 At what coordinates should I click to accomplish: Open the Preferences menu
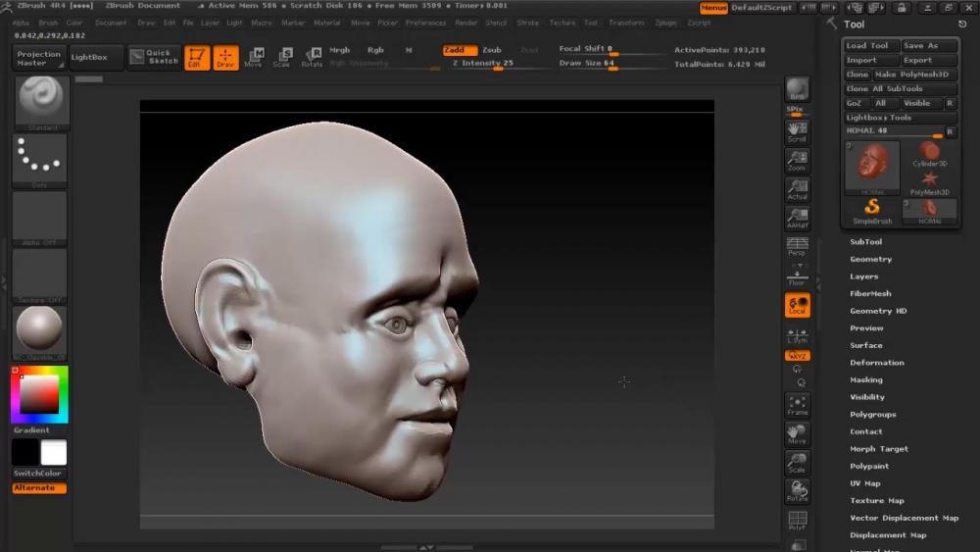click(x=425, y=23)
